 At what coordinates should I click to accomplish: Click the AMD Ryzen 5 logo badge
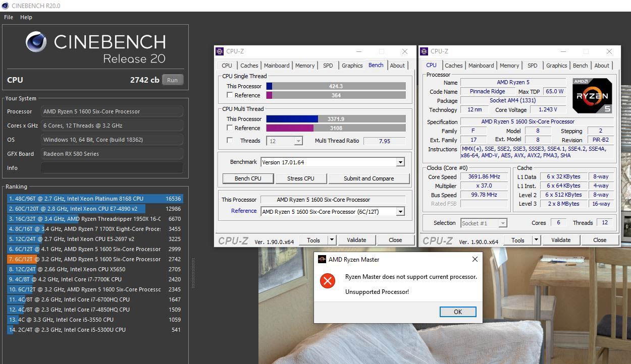tap(592, 96)
